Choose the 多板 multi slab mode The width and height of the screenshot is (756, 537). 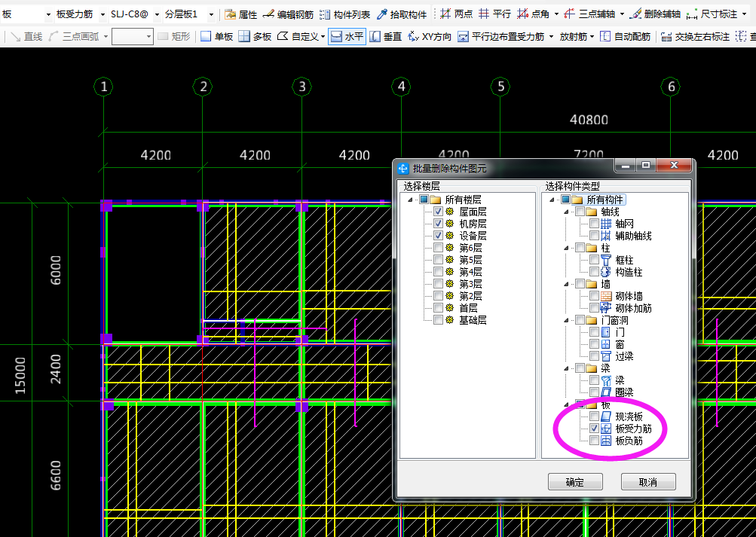pyautogui.click(x=256, y=37)
